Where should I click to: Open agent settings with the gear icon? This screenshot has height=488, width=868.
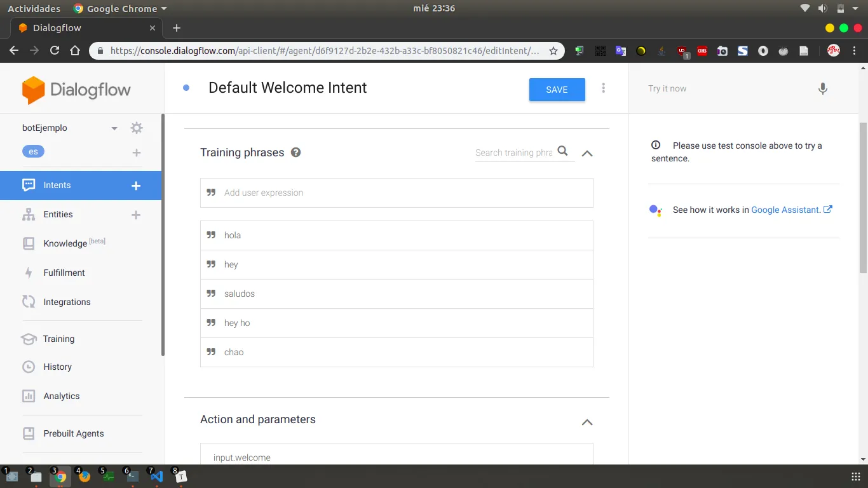point(136,127)
